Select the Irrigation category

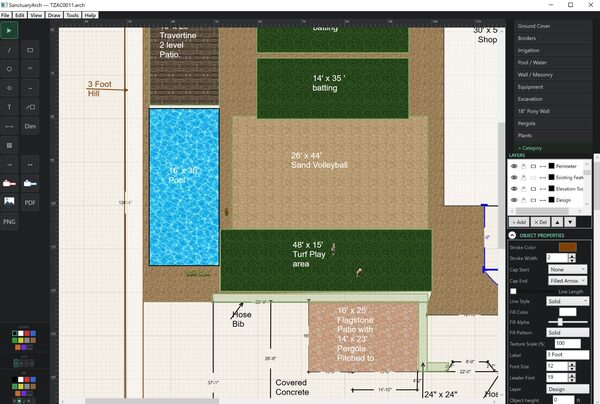pyautogui.click(x=553, y=50)
